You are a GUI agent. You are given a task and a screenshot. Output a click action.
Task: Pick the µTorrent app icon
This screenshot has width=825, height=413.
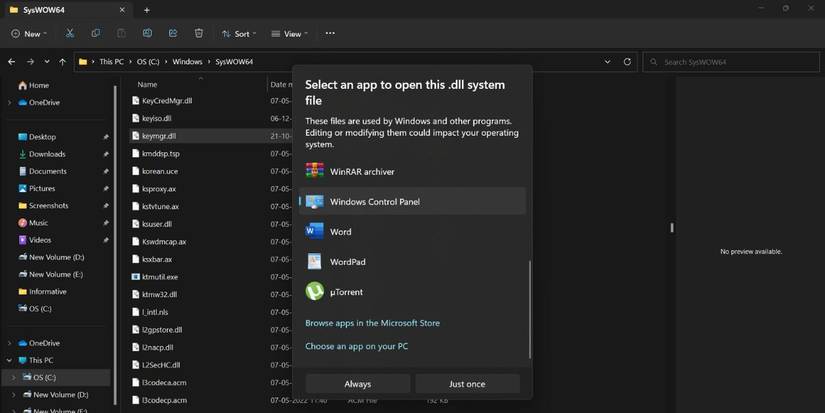click(315, 292)
